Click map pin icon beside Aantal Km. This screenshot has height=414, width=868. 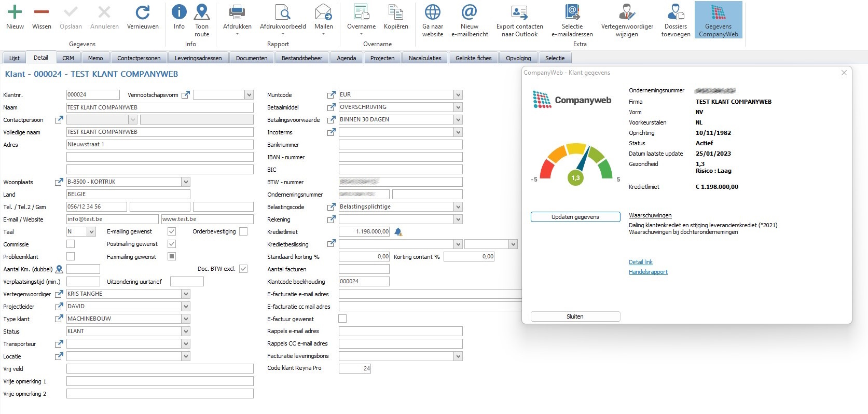(59, 269)
